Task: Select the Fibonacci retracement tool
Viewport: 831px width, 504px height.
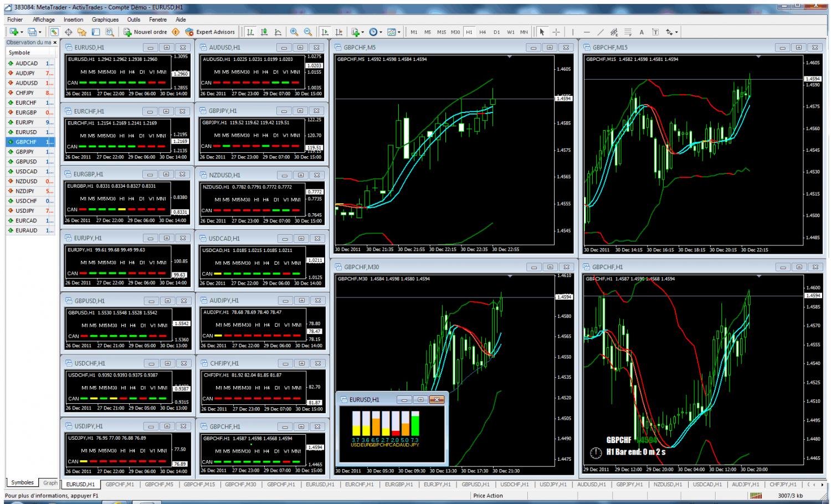Action: pyautogui.click(x=628, y=32)
